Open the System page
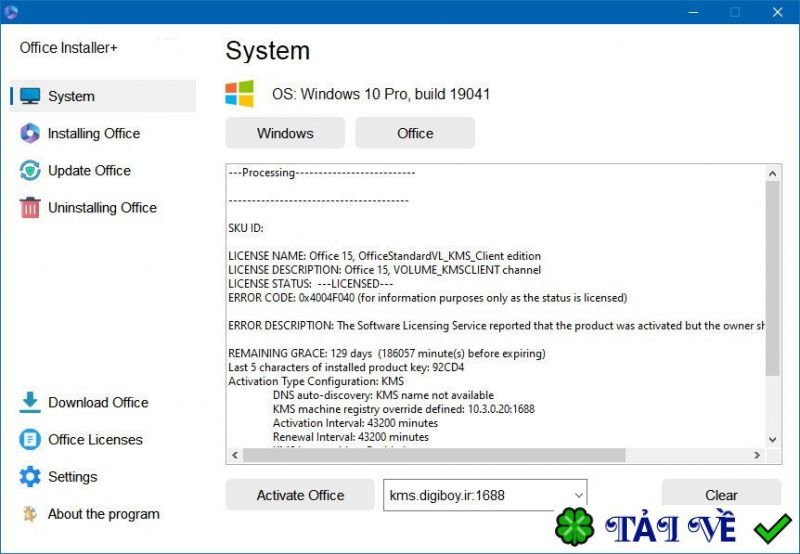This screenshot has height=554, width=800. [103, 96]
